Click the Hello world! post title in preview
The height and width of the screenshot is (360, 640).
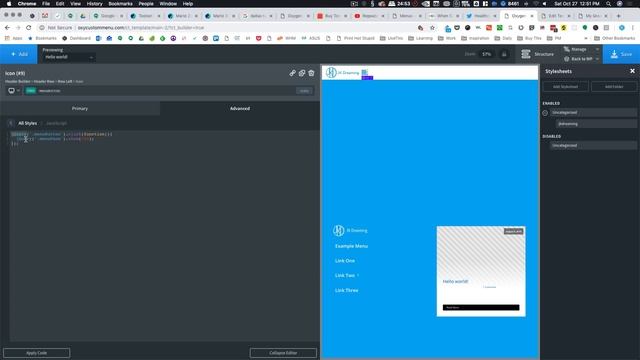click(456, 281)
